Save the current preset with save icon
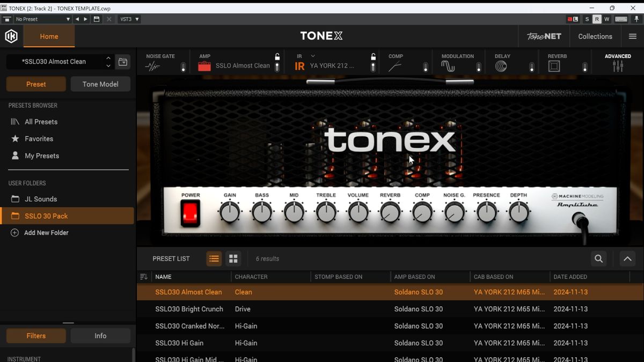This screenshot has height=362, width=644. tap(123, 62)
